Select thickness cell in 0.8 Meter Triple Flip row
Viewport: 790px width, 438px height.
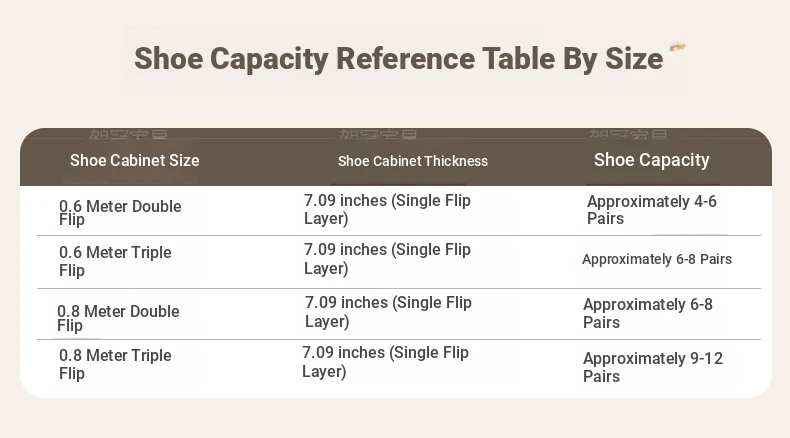click(385, 361)
